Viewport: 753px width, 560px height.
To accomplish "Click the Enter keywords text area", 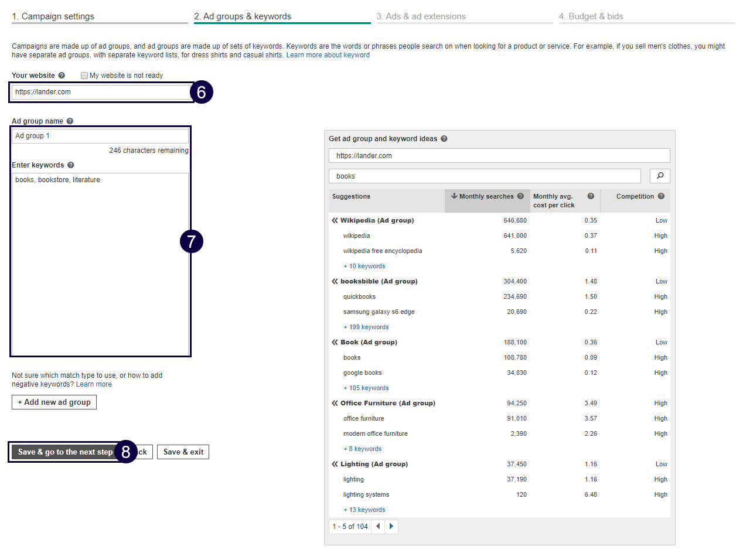I will click(100, 264).
